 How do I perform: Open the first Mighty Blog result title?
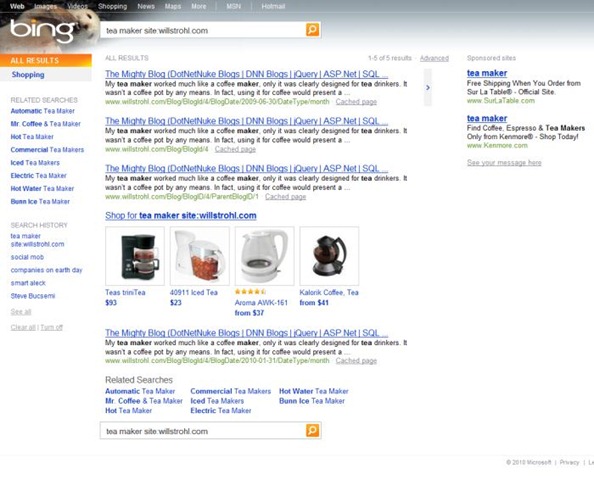[x=247, y=74]
